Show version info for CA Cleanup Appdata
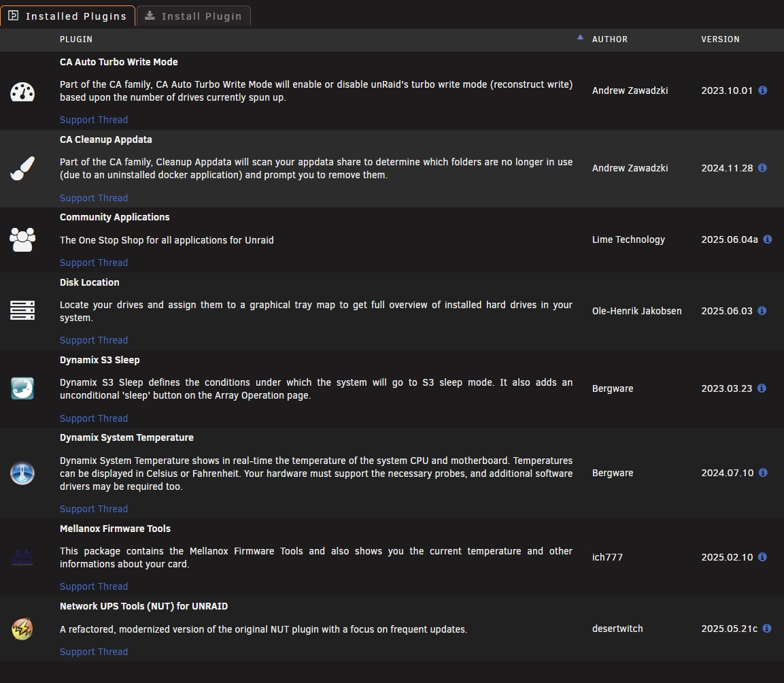Viewport: 784px width, 683px height. click(762, 168)
